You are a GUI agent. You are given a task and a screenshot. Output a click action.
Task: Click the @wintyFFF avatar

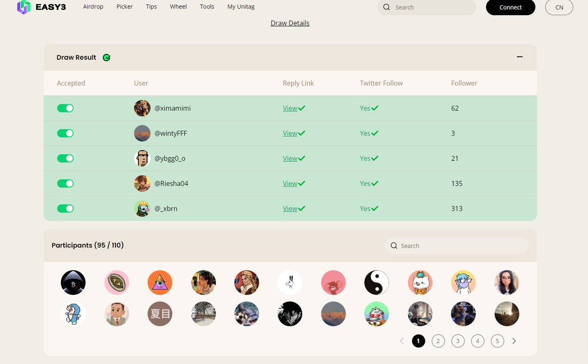click(142, 133)
